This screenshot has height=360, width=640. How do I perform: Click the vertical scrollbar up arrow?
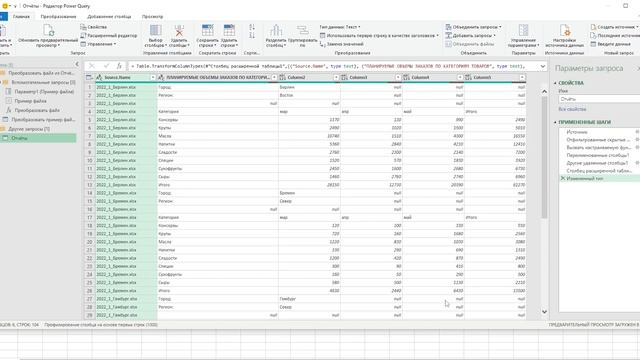(x=544, y=91)
